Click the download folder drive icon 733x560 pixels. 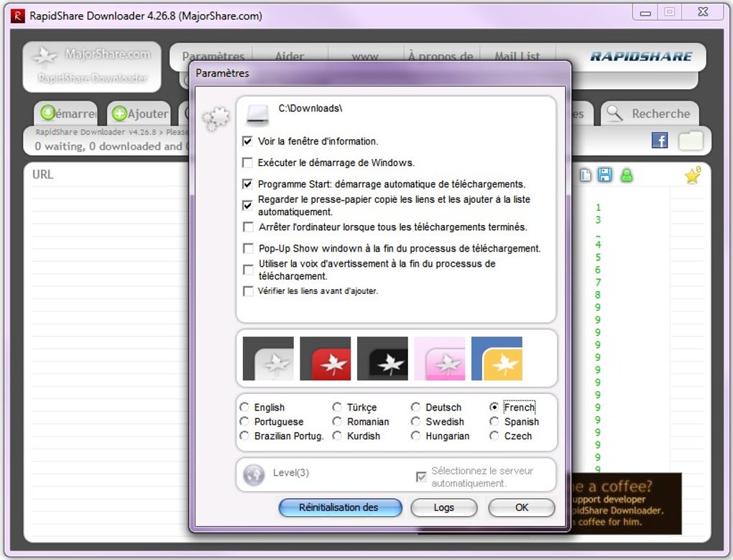[257, 114]
